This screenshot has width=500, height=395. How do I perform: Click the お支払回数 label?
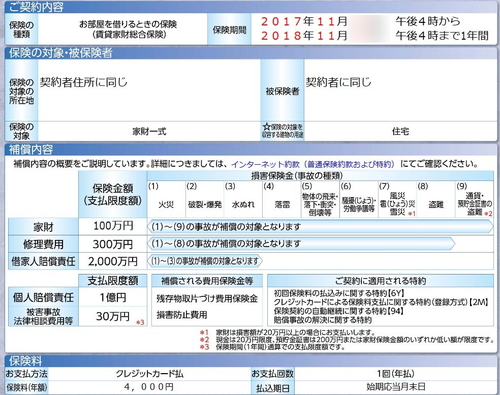[x=273, y=374]
